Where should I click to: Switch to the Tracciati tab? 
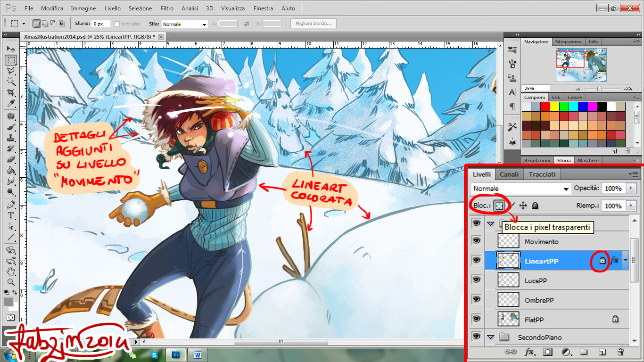tap(542, 174)
